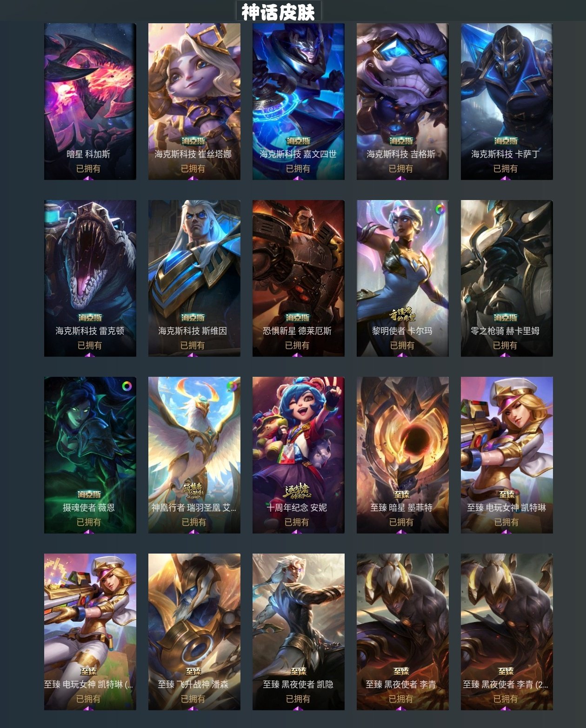The width and height of the screenshot is (586, 728).
Task: Select the 海克斯科技 雷克顿 skin artwork
Action: (x=90, y=279)
